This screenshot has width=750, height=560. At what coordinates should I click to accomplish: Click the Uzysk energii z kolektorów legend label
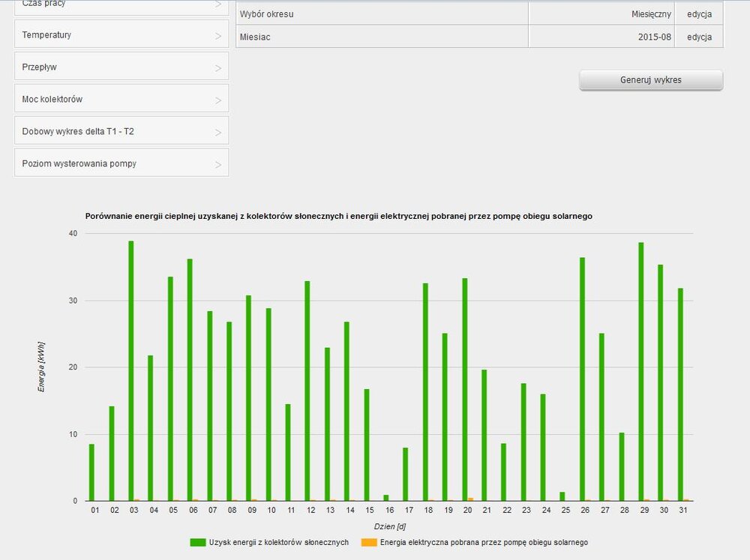pos(279,542)
